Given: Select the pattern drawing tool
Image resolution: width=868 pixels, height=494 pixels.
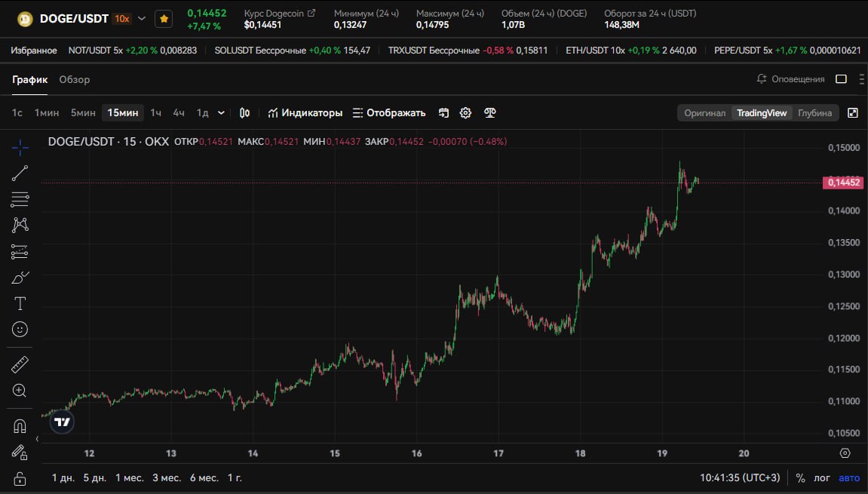Looking at the screenshot, I should [x=20, y=225].
